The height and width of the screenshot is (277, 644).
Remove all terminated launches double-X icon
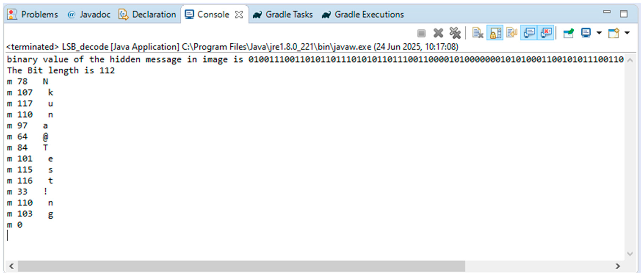[x=455, y=33]
